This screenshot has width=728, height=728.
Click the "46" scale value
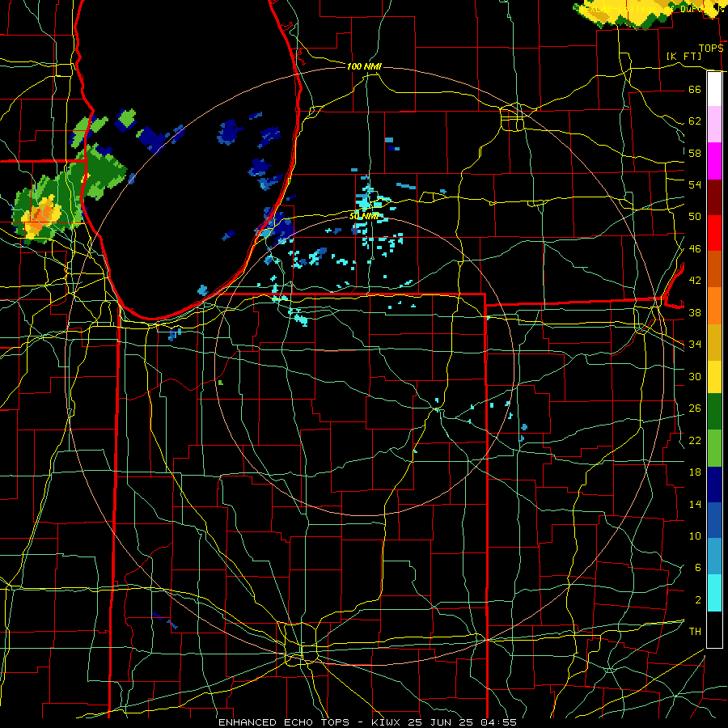(x=695, y=249)
